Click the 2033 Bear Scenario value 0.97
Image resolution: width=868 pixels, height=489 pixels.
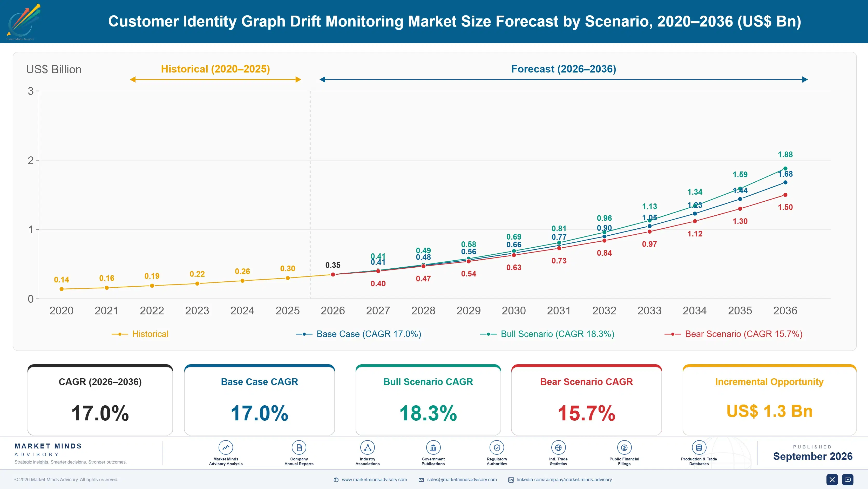[649, 244]
